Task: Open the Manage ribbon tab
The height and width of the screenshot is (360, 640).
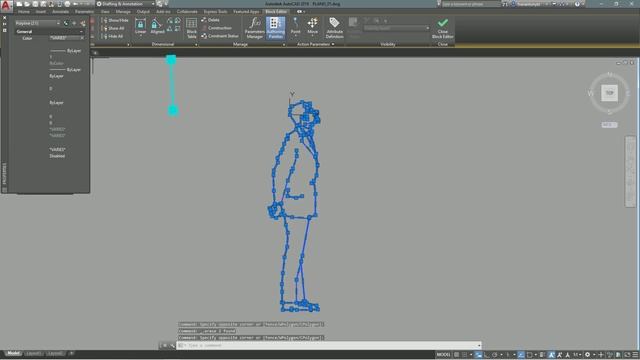Action: [x=123, y=12]
